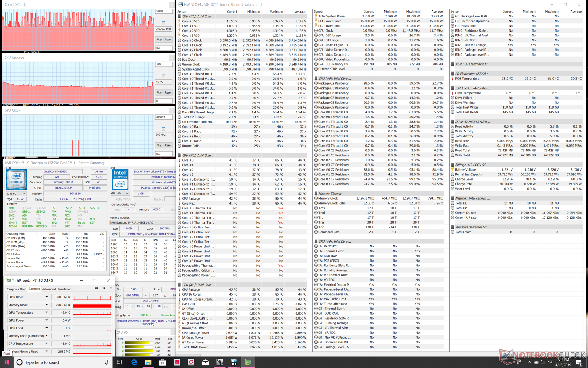Click the Cortana microphone icon
This screenshot has width=588, height=368.
pos(107,362)
